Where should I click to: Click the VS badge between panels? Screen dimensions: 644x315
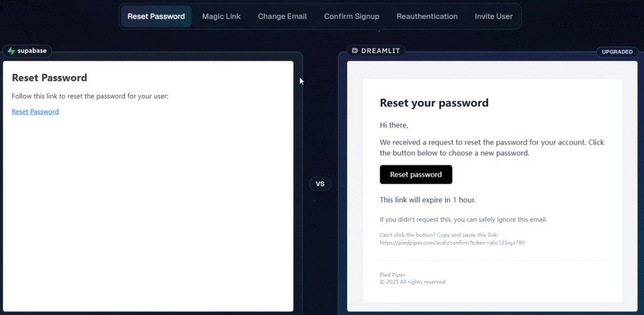320,184
